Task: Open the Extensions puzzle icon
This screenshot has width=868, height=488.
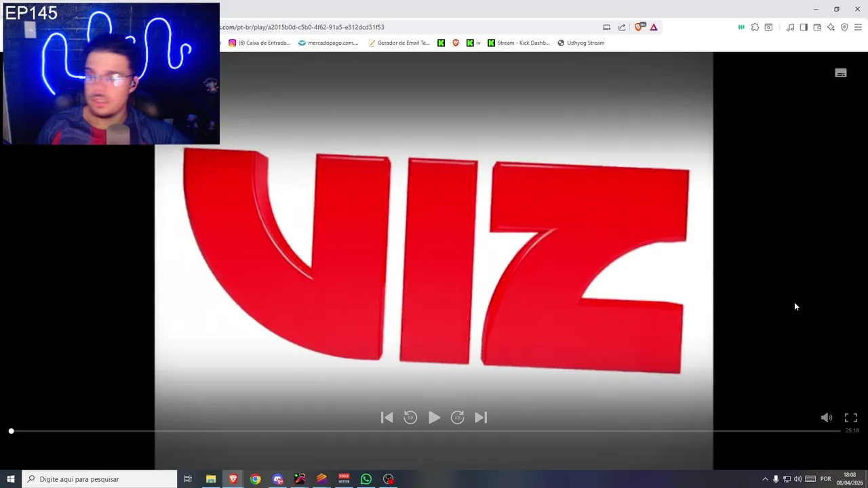Action: click(755, 27)
